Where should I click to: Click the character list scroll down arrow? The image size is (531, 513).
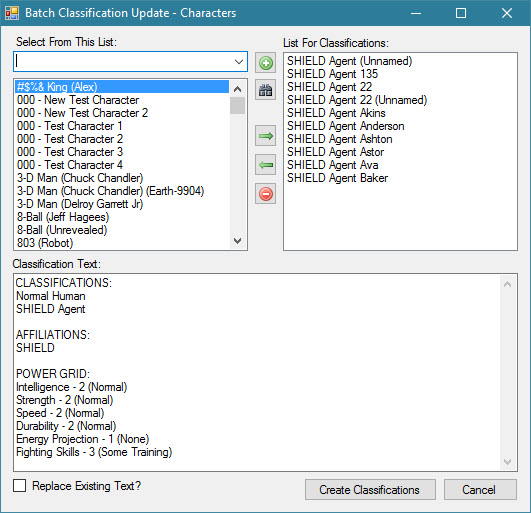click(x=238, y=241)
